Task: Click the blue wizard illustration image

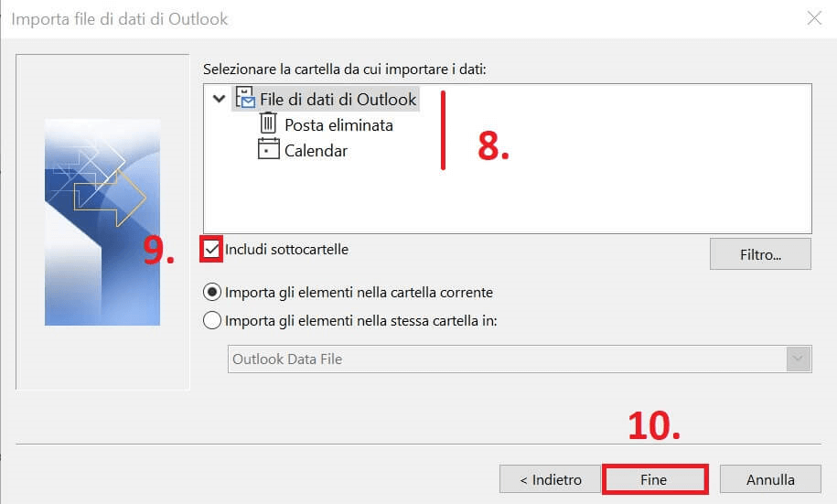Action: click(102, 222)
